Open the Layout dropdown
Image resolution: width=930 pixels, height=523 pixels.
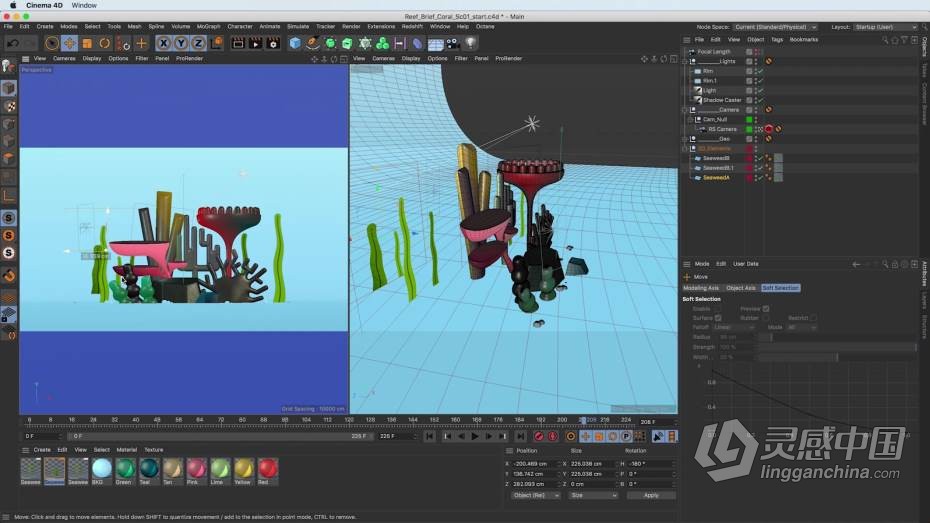tap(886, 27)
